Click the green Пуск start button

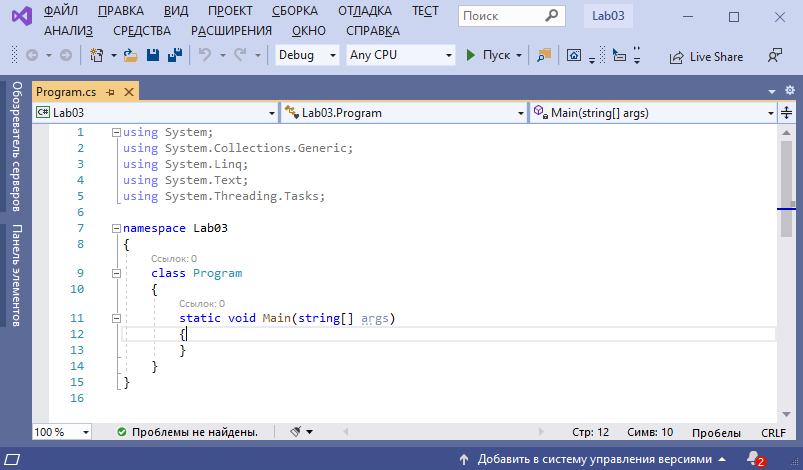pyautogui.click(x=488, y=55)
